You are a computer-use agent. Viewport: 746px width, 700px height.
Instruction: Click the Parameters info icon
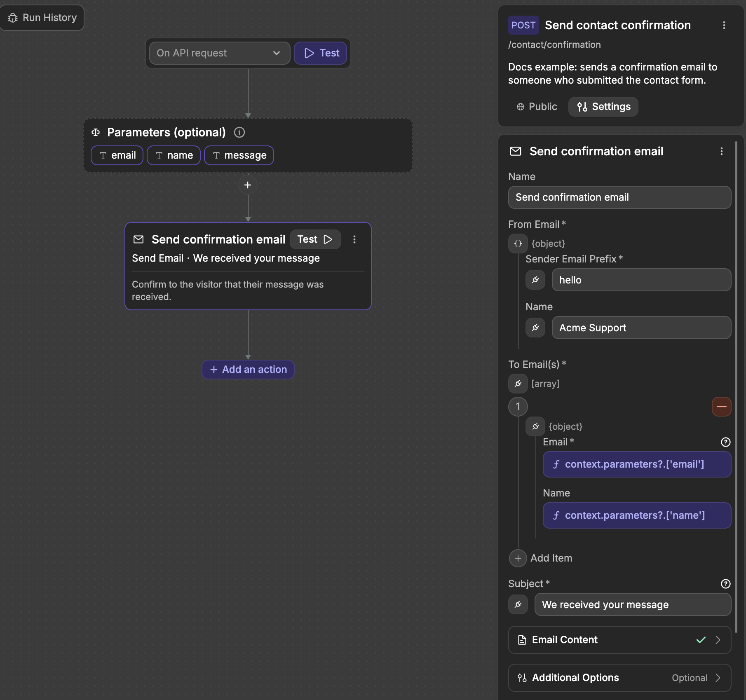(239, 132)
